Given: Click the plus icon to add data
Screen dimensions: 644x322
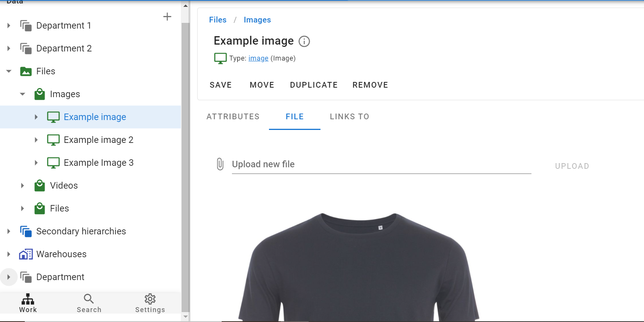Looking at the screenshot, I should [x=167, y=16].
